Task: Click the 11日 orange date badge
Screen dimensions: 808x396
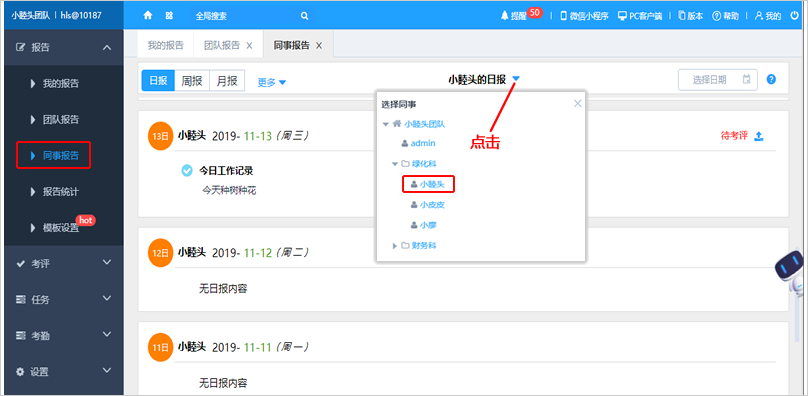Action: point(160,348)
